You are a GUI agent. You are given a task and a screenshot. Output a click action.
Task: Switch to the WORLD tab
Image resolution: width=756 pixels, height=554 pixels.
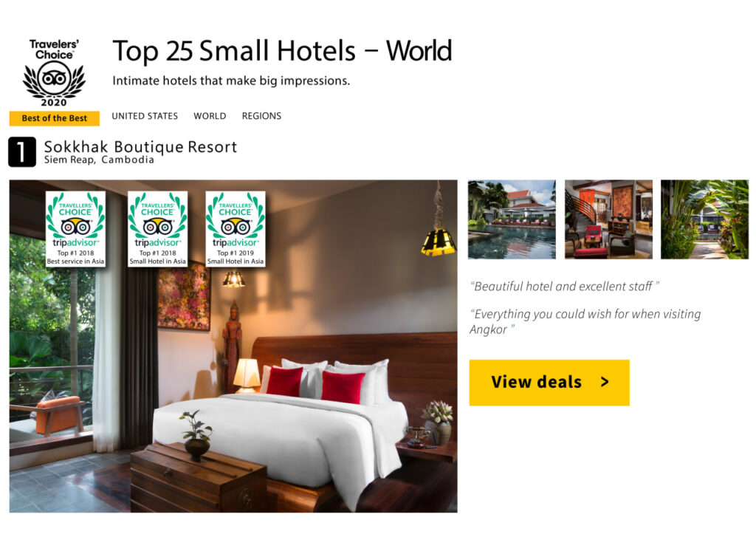point(210,116)
